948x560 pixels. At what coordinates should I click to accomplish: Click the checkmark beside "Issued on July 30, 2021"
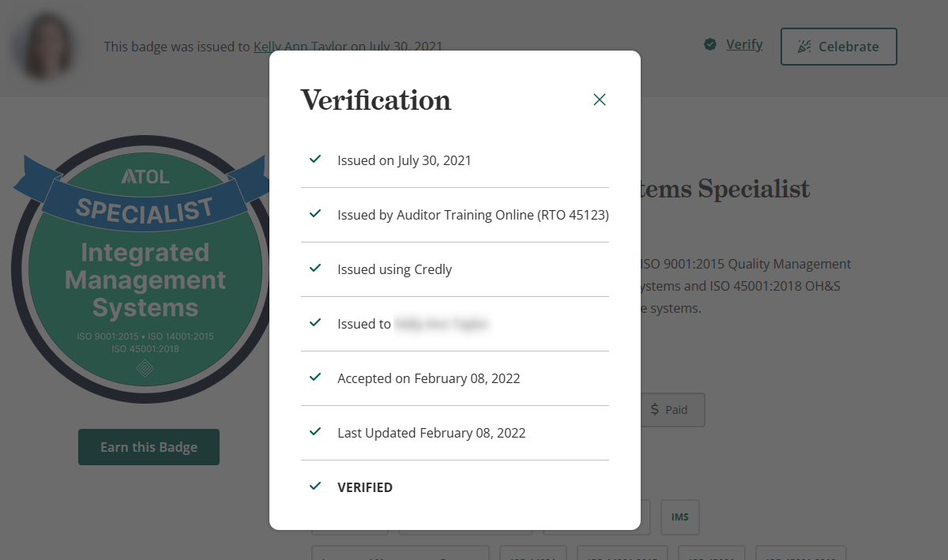315,159
